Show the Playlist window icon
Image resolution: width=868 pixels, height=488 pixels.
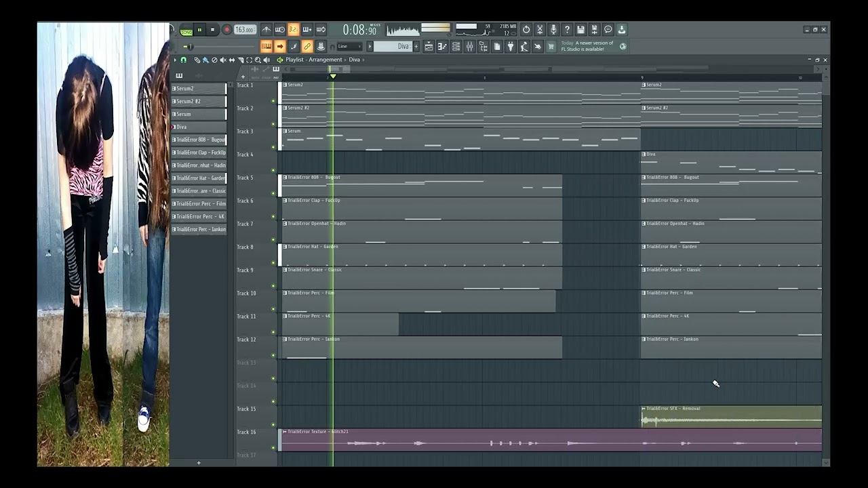pos(429,47)
